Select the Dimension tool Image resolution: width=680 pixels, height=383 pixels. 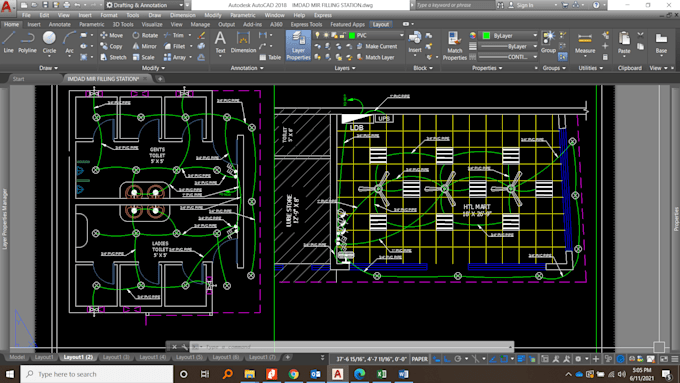243,43
